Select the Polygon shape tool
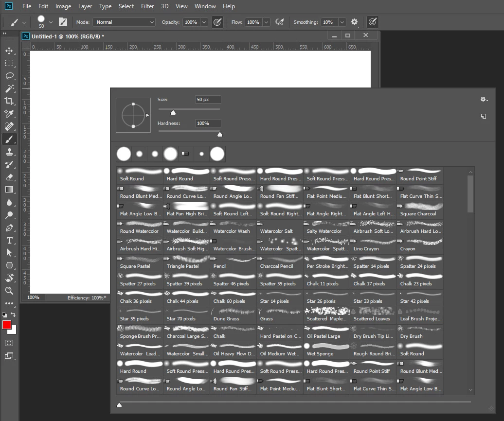Image resolution: width=504 pixels, height=421 pixels. pos(9,265)
